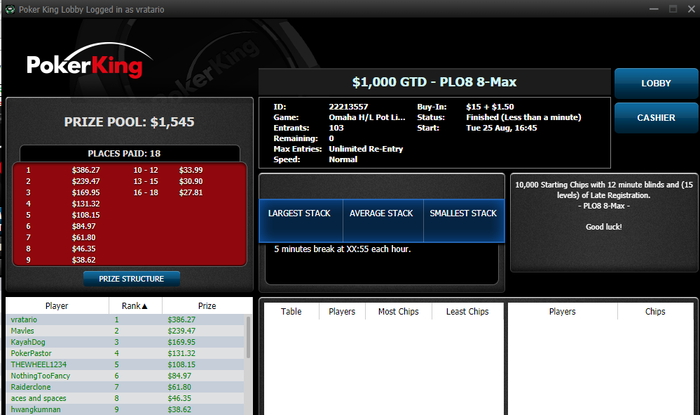Image resolution: width=700 pixels, height=415 pixels.
Task: Click the Poker King app icon in title bar
Action: (10, 9)
